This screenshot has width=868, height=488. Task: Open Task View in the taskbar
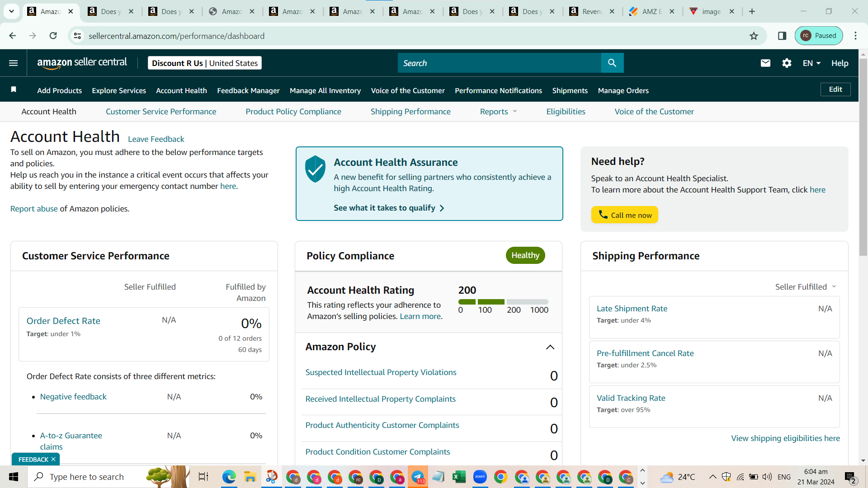coord(203,477)
